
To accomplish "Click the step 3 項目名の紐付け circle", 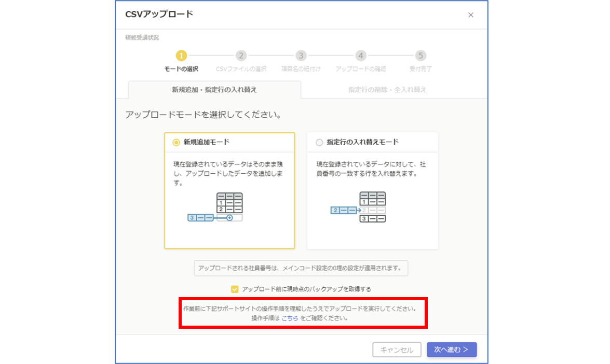I will (302, 55).
